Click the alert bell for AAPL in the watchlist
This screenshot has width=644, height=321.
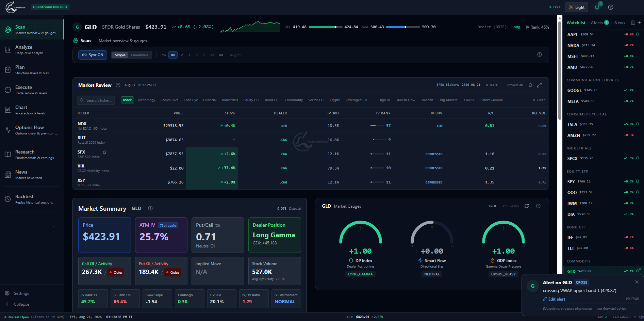pyautogui.click(x=638, y=34)
